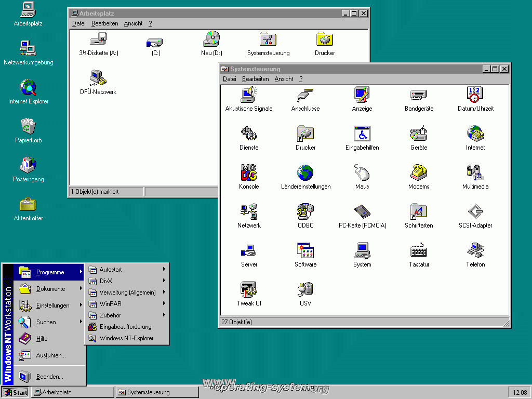
Task: Click the DFÜ-Netzwerk icon in Arbeitsplatz
Action: 98,79
